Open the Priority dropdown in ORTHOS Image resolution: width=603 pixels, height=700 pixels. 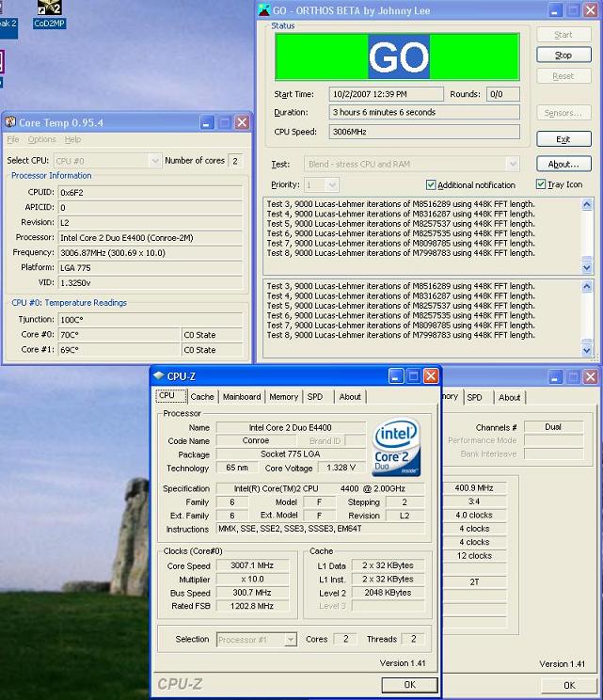point(321,184)
